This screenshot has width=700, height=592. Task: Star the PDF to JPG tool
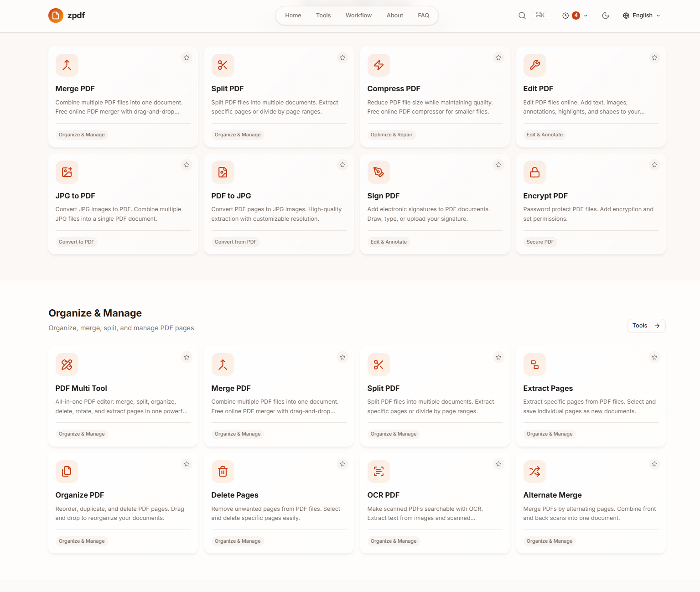pos(342,165)
